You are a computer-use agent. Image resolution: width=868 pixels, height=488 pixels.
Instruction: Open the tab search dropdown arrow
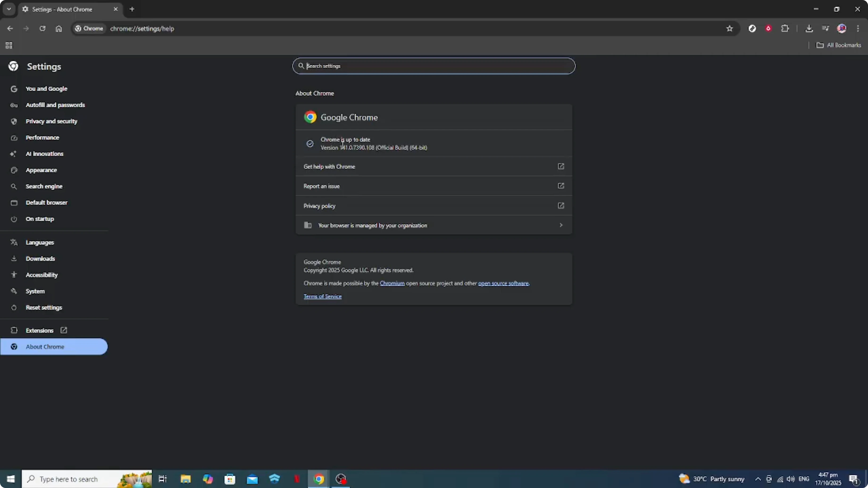point(9,9)
